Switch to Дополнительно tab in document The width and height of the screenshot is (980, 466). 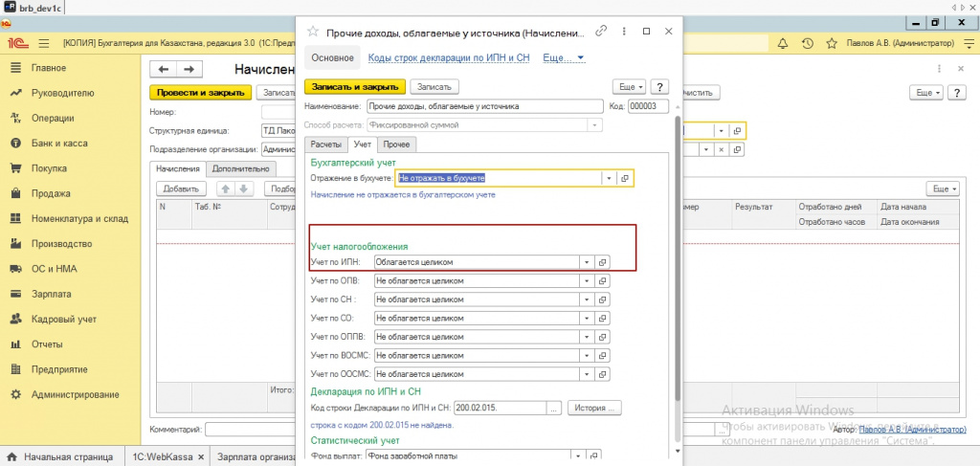pyautogui.click(x=241, y=168)
